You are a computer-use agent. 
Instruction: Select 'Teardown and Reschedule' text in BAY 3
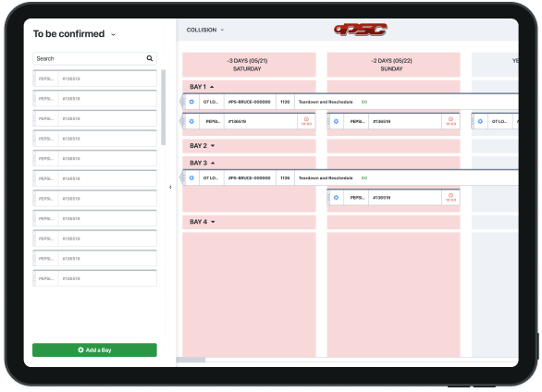coord(326,178)
